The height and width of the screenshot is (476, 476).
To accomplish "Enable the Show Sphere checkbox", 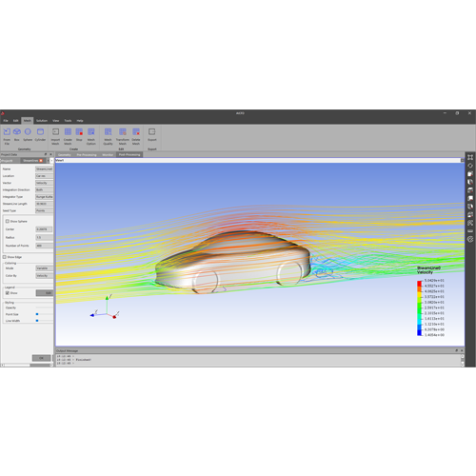I will [x=8, y=221].
